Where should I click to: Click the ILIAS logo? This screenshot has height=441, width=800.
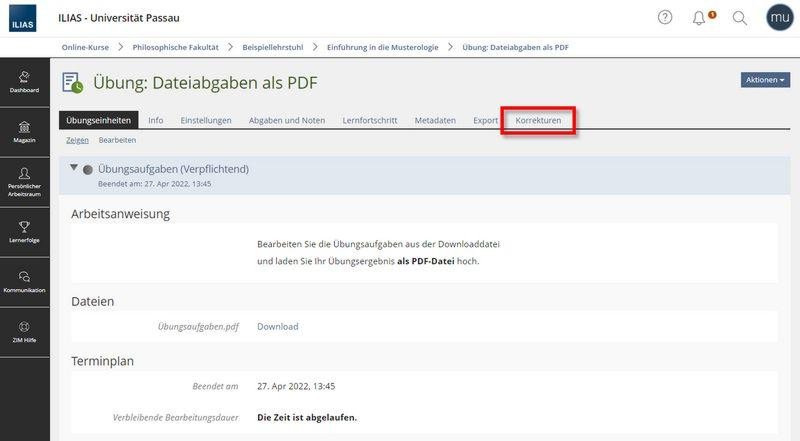23,19
